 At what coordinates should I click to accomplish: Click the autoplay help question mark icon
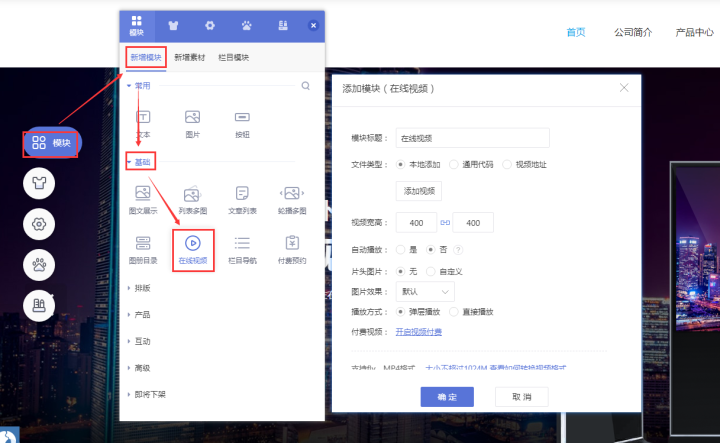pos(458,250)
